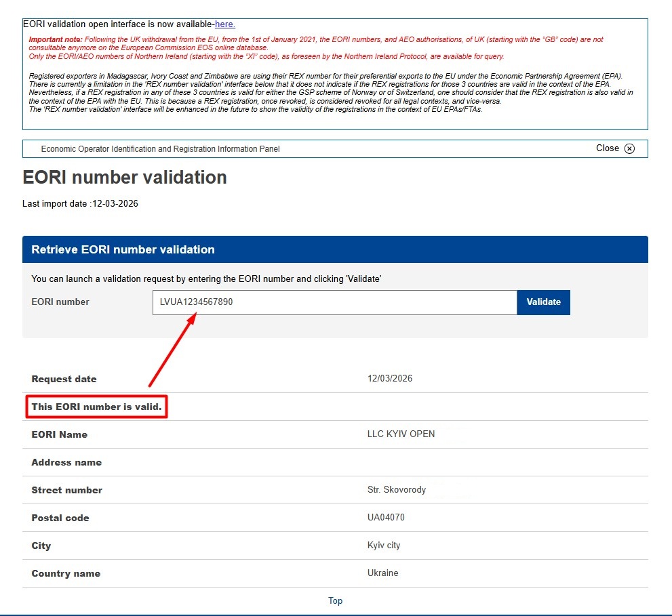Click the LLC KYIV OPEN name value
Screen dimensions: 672x616
(x=401, y=434)
